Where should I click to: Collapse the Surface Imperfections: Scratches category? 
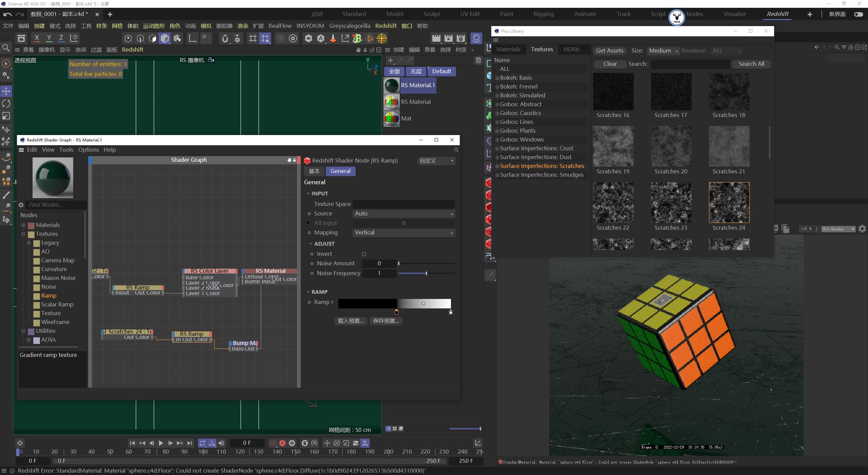point(497,166)
